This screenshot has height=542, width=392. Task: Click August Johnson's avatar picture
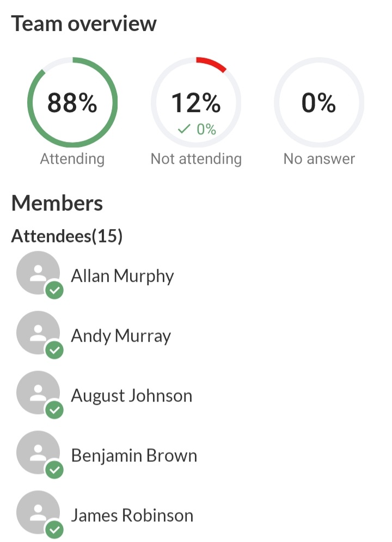pyautogui.click(x=38, y=393)
